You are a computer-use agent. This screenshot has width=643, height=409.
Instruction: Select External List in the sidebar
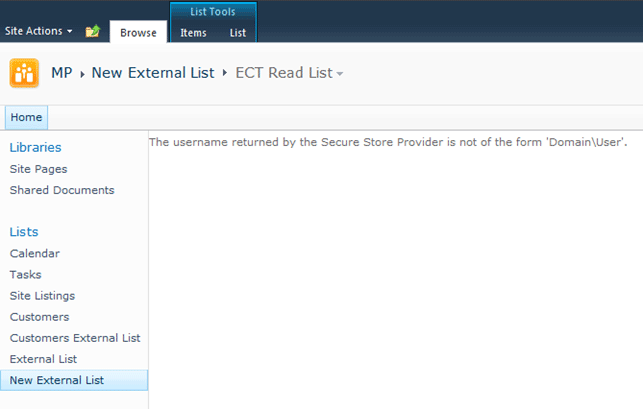(43, 359)
